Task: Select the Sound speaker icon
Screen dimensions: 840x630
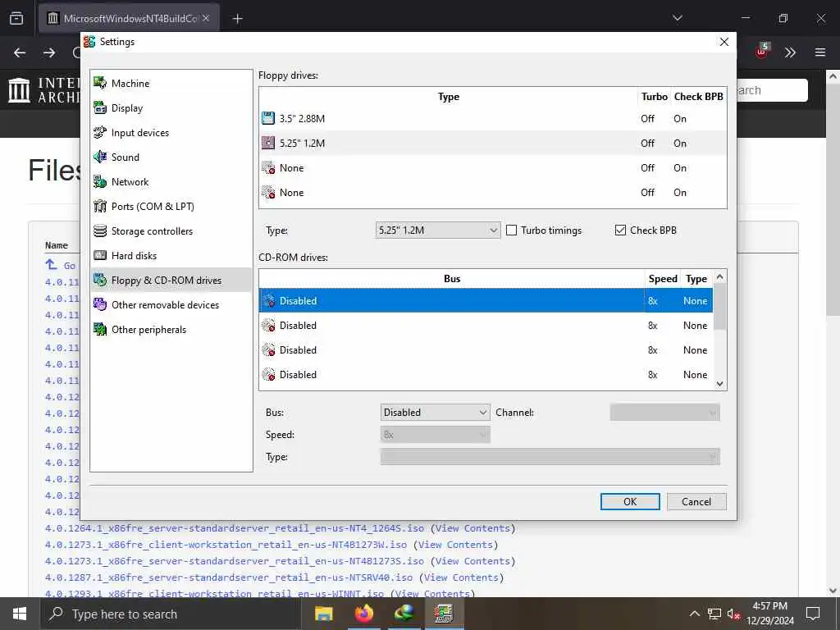Action: click(x=100, y=157)
